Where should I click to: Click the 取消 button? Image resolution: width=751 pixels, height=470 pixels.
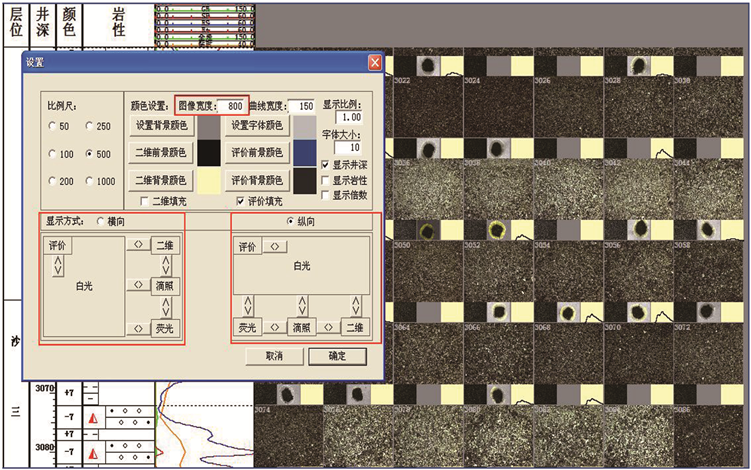pos(274,356)
